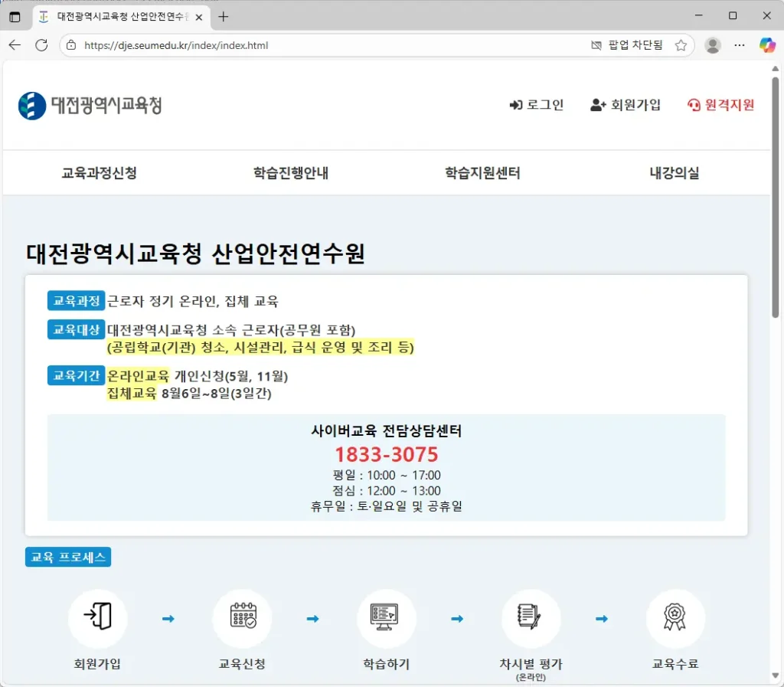
Task: Click the highlighted 집체교육 text
Action: tap(132, 393)
